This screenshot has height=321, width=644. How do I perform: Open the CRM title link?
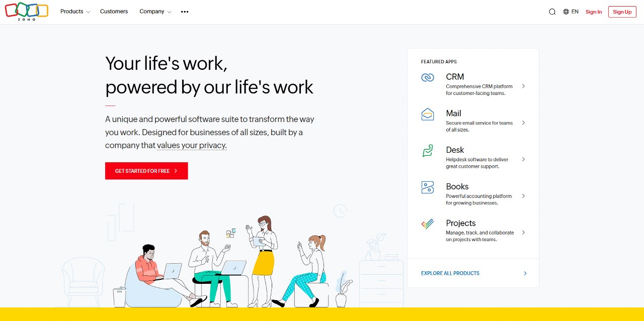455,77
